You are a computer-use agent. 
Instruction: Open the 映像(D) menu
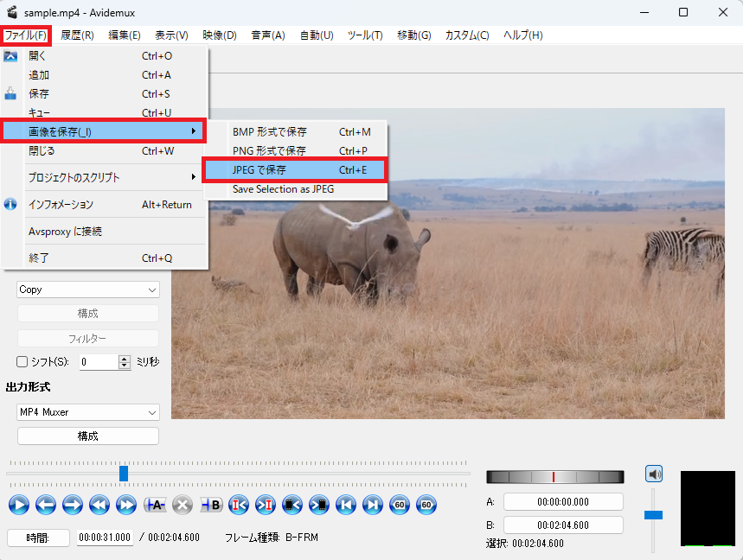tap(220, 35)
